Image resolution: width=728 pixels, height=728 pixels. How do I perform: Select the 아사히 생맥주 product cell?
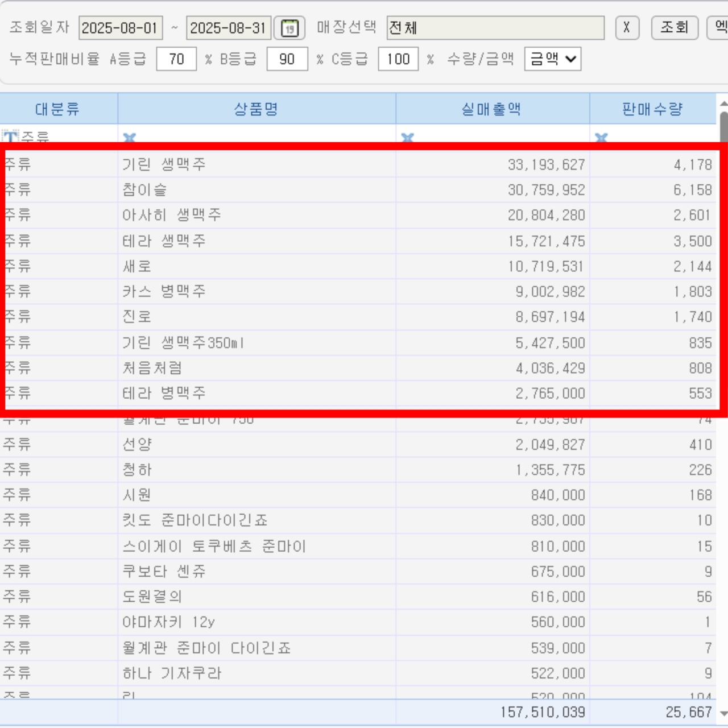click(x=257, y=215)
